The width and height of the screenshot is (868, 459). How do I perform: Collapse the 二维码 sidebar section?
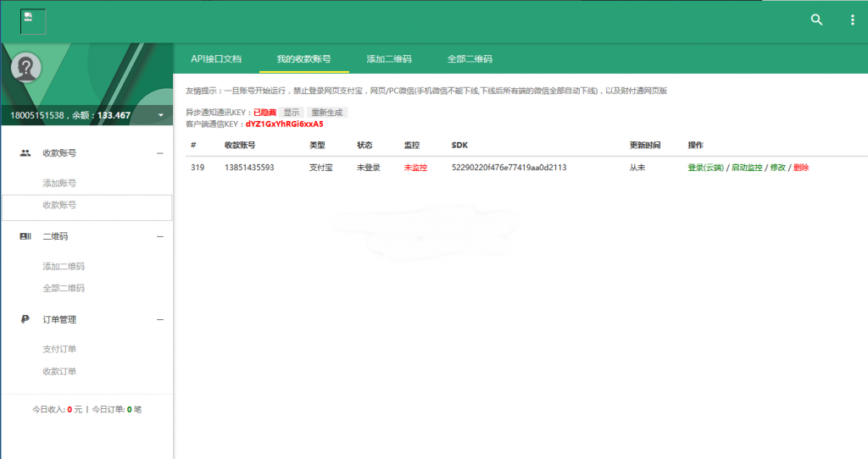pyautogui.click(x=160, y=236)
